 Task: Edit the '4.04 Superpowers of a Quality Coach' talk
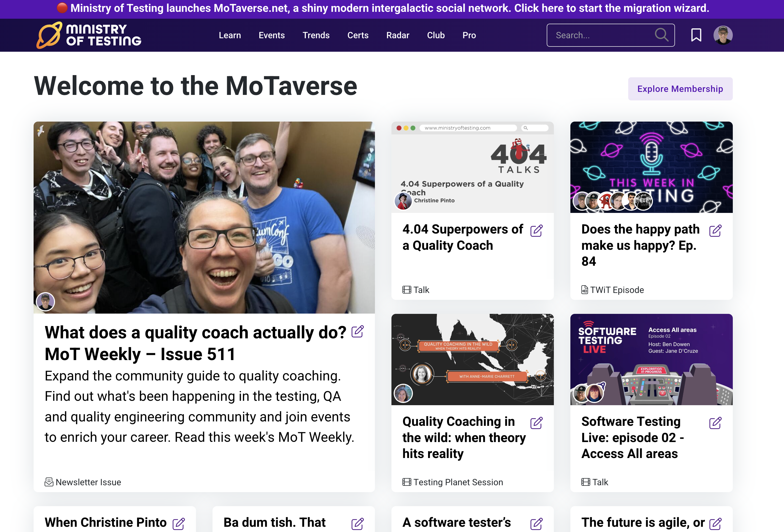tap(537, 231)
